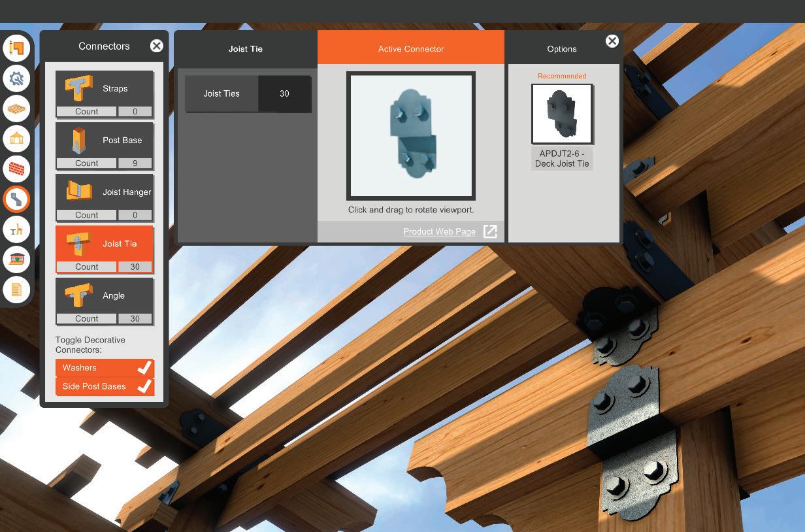This screenshot has height=532, width=805.
Task: Toggle the Washers decorative connectors checkbox
Action: (105, 368)
